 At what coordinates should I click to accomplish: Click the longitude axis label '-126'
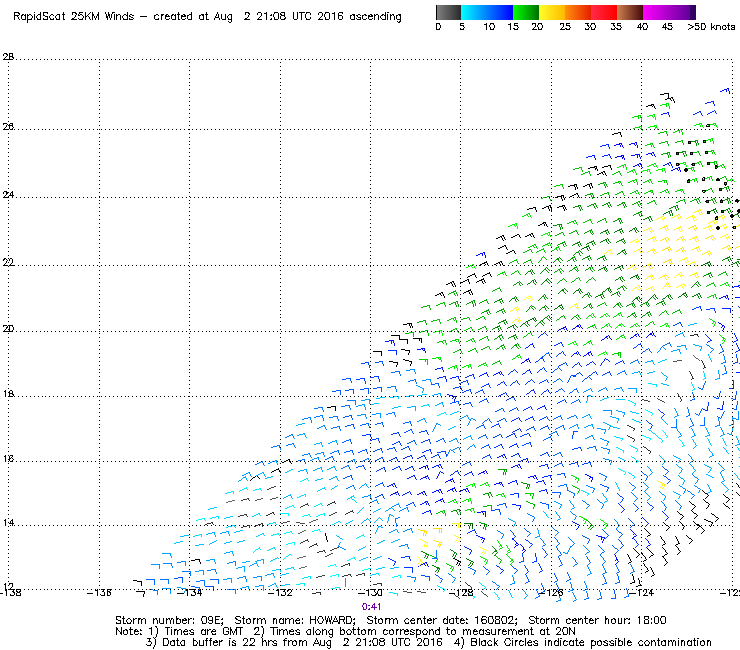(x=551, y=592)
